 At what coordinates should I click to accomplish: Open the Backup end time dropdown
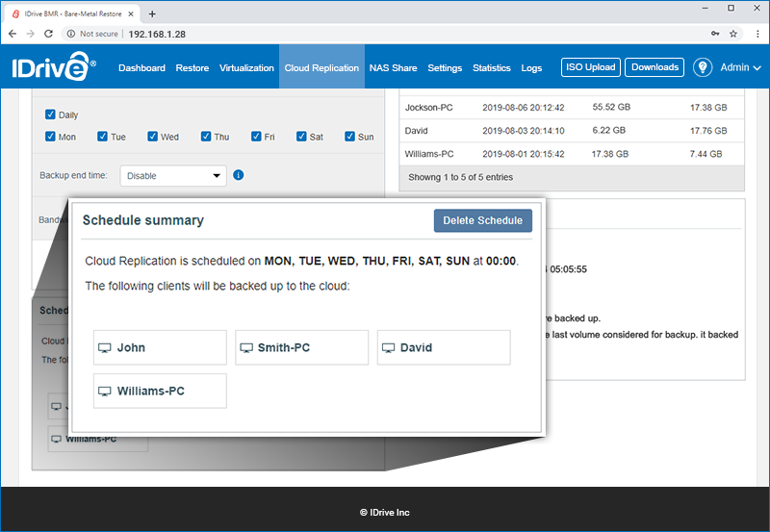point(173,176)
